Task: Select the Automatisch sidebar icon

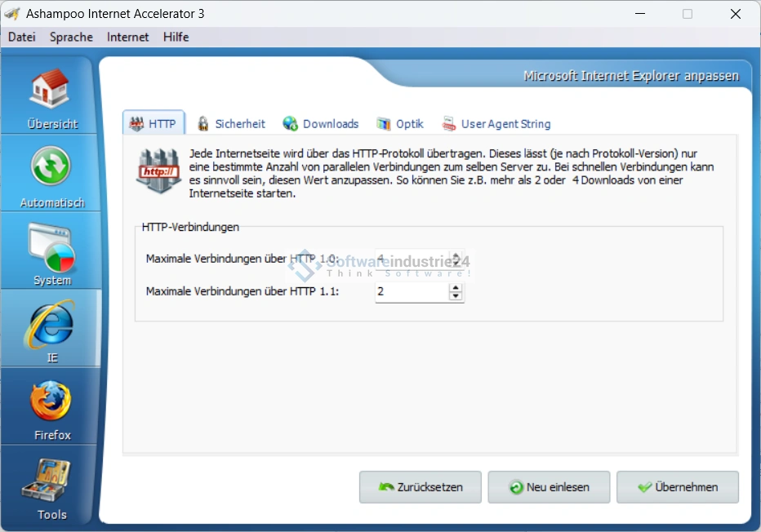Action: [x=51, y=175]
